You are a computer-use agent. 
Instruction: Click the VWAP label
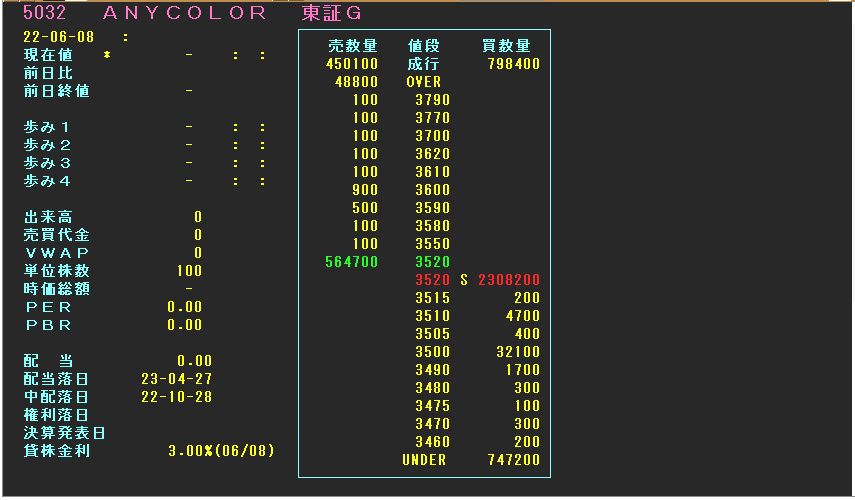point(57,253)
